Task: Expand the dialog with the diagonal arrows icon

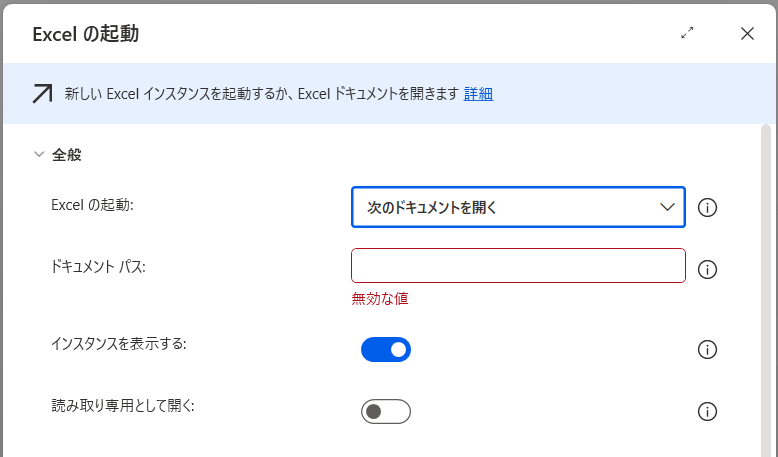Action: [687, 33]
